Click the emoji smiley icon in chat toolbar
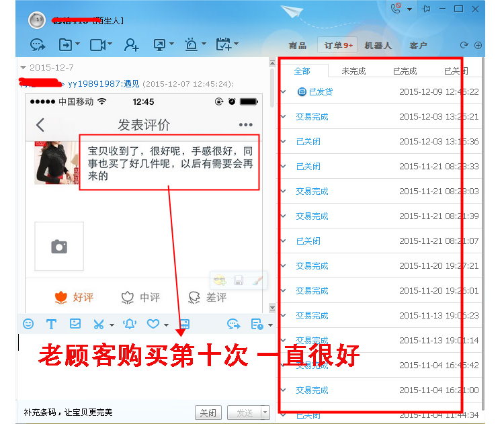 pos(28,324)
